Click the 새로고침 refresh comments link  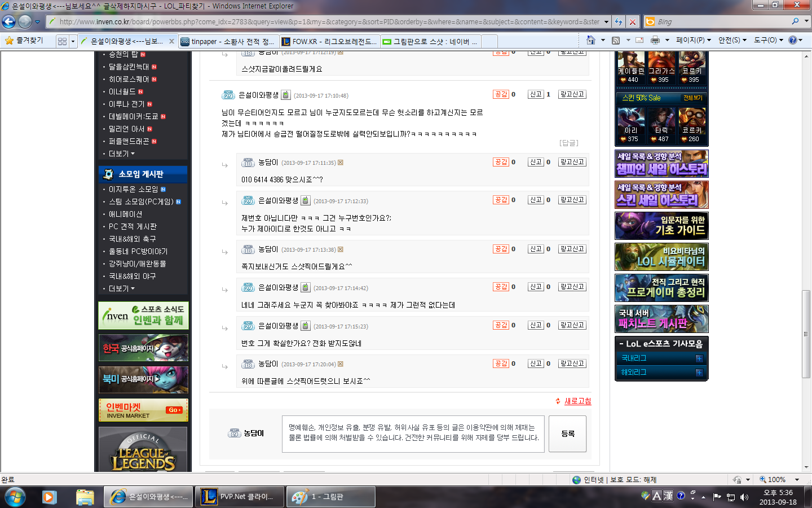(x=578, y=401)
